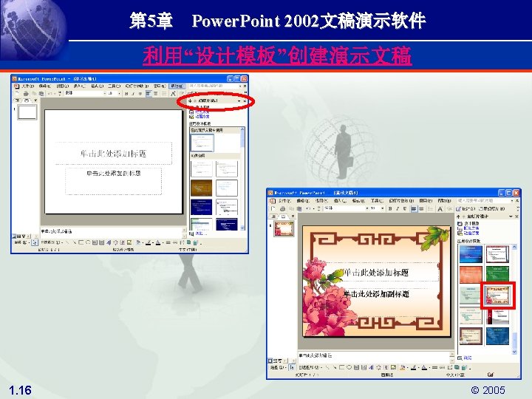Select green template thumbnail in floral-template task pane
The width and height of the screenshot is (532, 399).
tap(497, 273)
